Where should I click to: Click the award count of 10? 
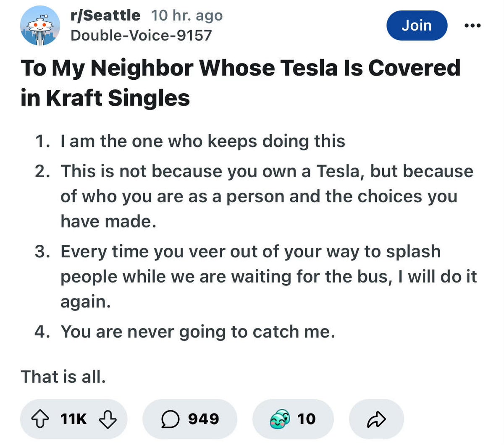coord(306,419)
